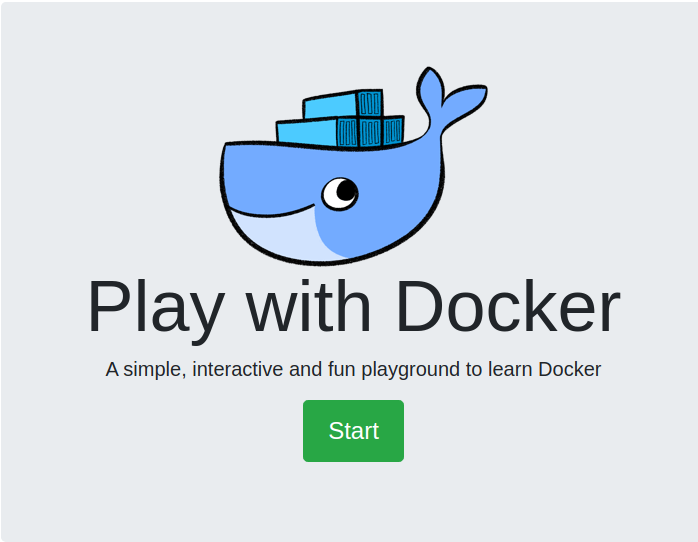Click the green Start button
698x542 pixels.
tap(353, 431)
